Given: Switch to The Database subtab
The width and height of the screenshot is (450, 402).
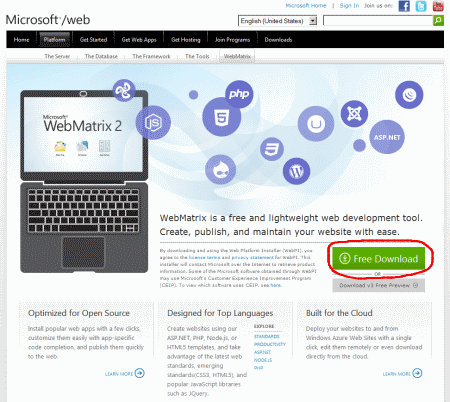Looking at the screenshot, I should (x=101, y=56).
